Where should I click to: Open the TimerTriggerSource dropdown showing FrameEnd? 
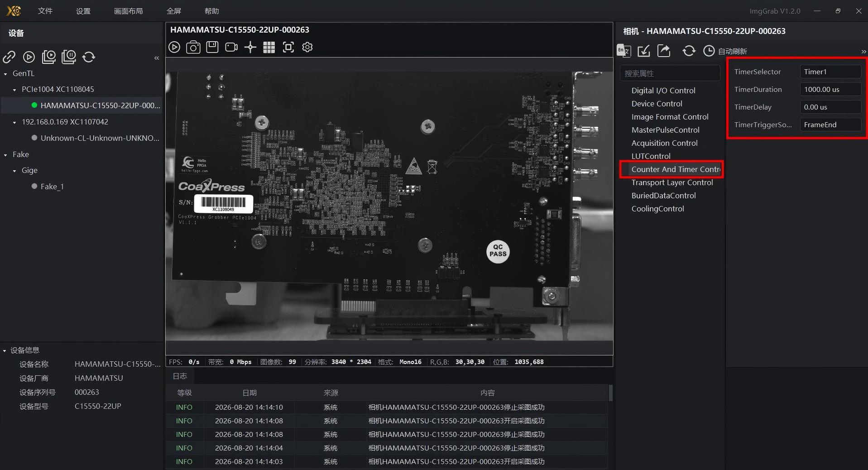click(830, 125)
